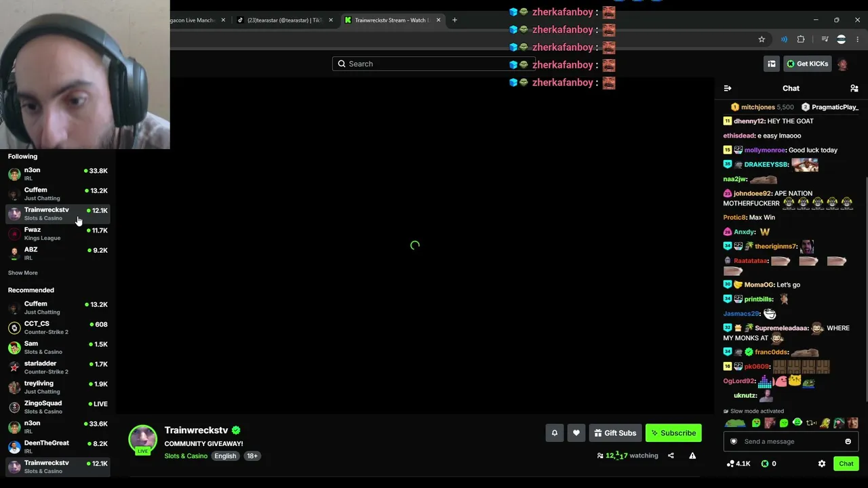
Task: Share the stream using the share icon
Action: [x=671, y=455]
